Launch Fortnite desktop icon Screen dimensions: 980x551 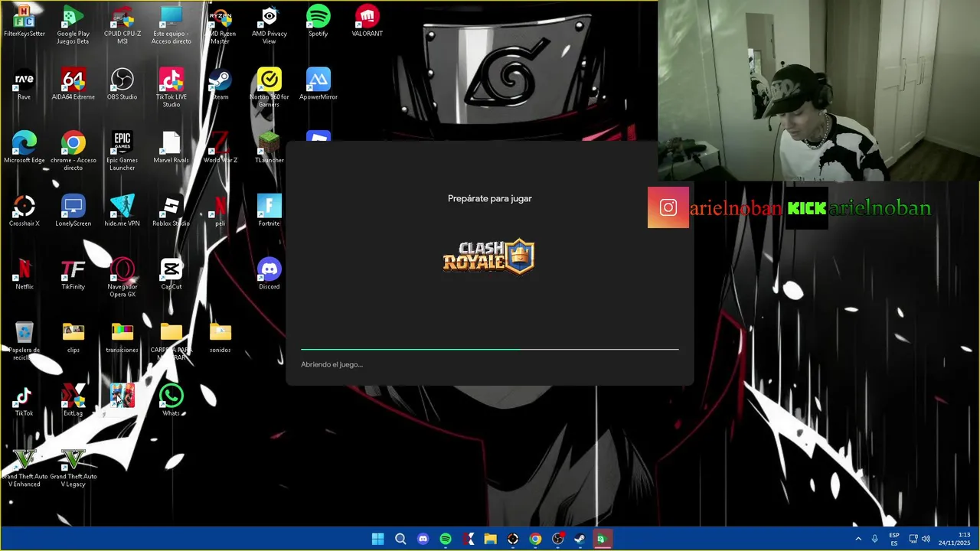click(x=269, y=211)
